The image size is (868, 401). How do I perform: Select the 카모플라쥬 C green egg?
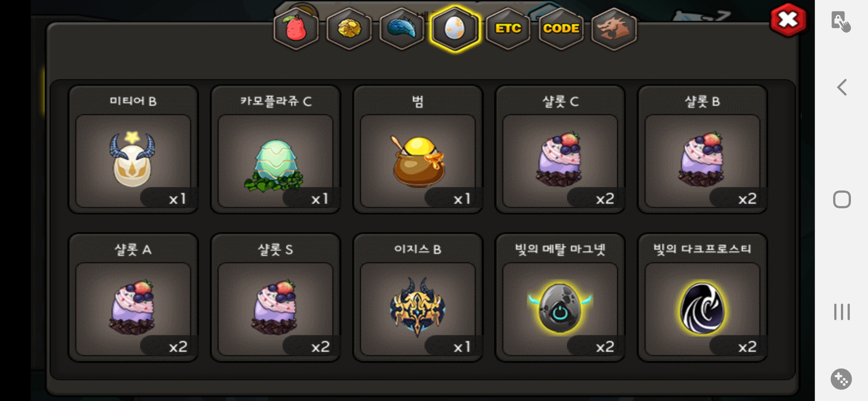[276, 150]
